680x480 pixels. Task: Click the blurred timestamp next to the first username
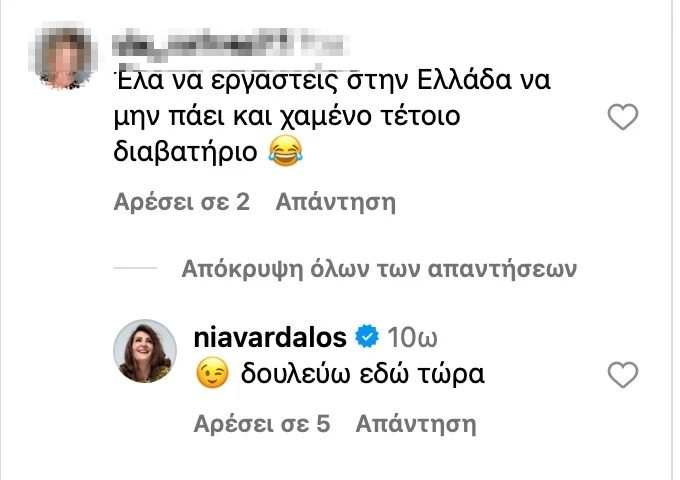pyautogui.click(x=324, y=44)
